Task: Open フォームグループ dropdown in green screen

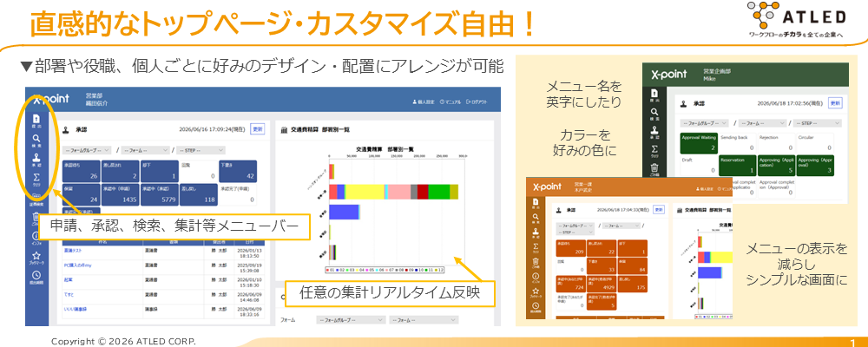Action: pyautogui.click(x=705, y=123)
